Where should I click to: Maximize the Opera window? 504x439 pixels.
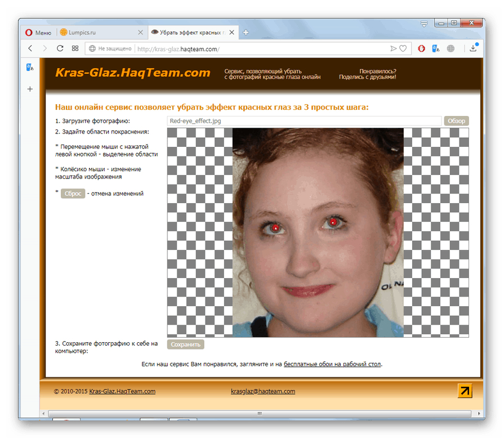coord(454,23)
